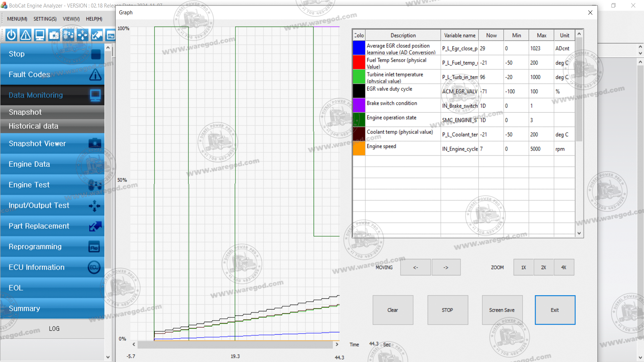The image size is (644, 362).
Task: Click the part replacement wrench toolbar icon
Action: [x=97, y=35]
